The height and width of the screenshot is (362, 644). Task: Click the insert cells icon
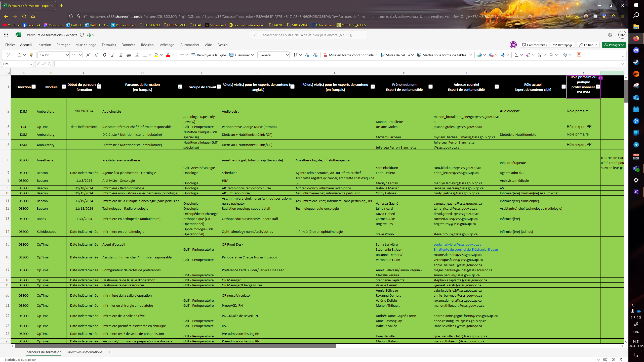[x=479, y=55]
